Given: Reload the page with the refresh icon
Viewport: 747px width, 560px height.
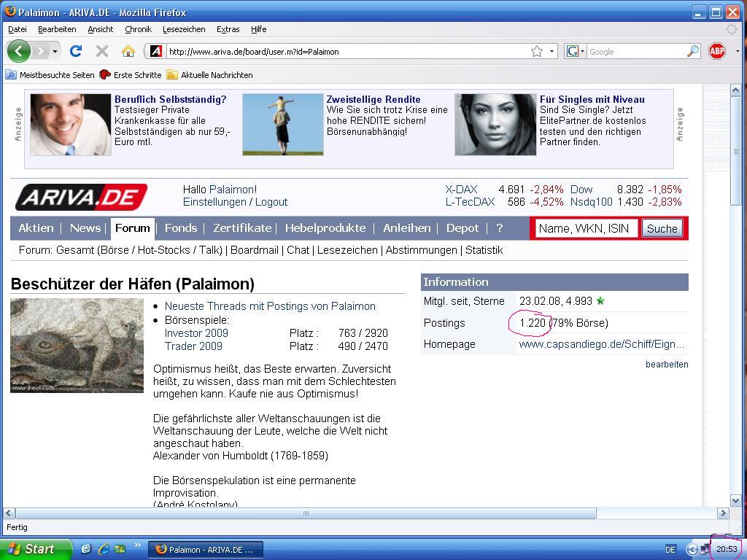Looking at the screenshot, I should click(x=75, y=51).
